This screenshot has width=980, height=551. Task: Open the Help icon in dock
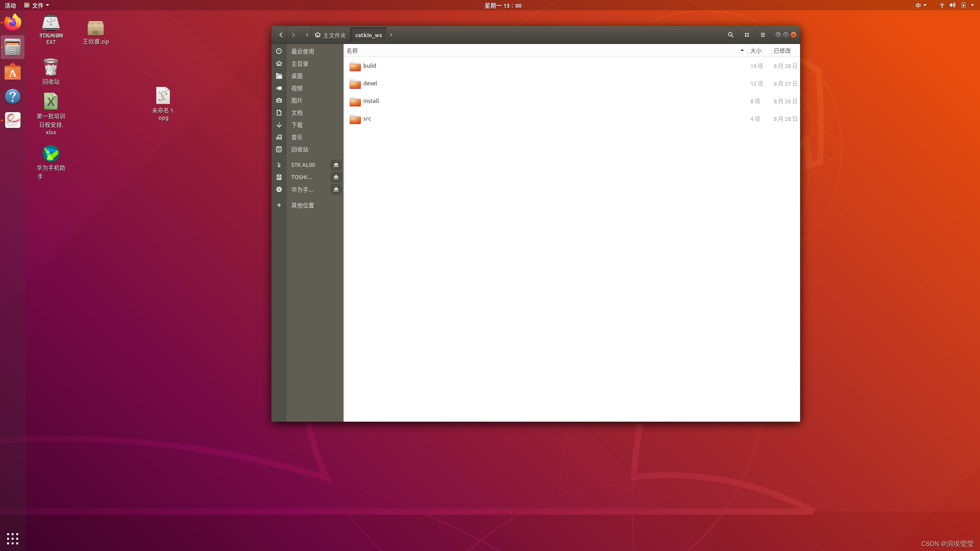pos(13,96)
